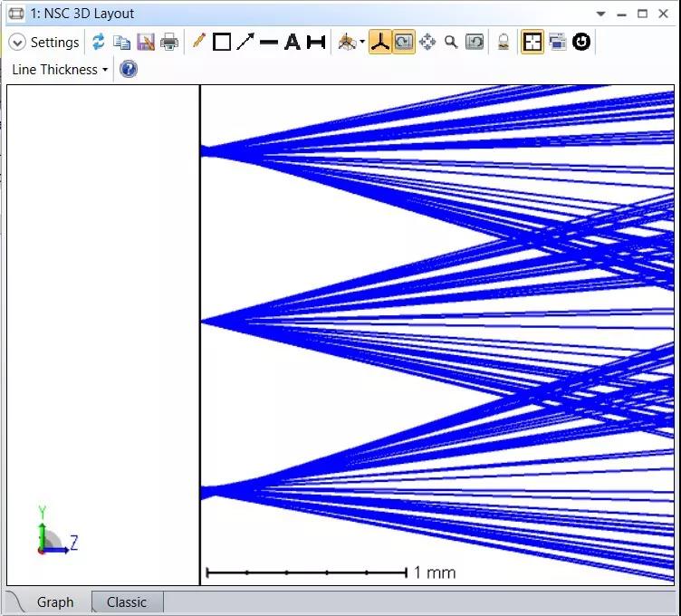This screenshot has width=681, height=616.
Task: Select the straight line drawing tool
Action: pos(269,43)
